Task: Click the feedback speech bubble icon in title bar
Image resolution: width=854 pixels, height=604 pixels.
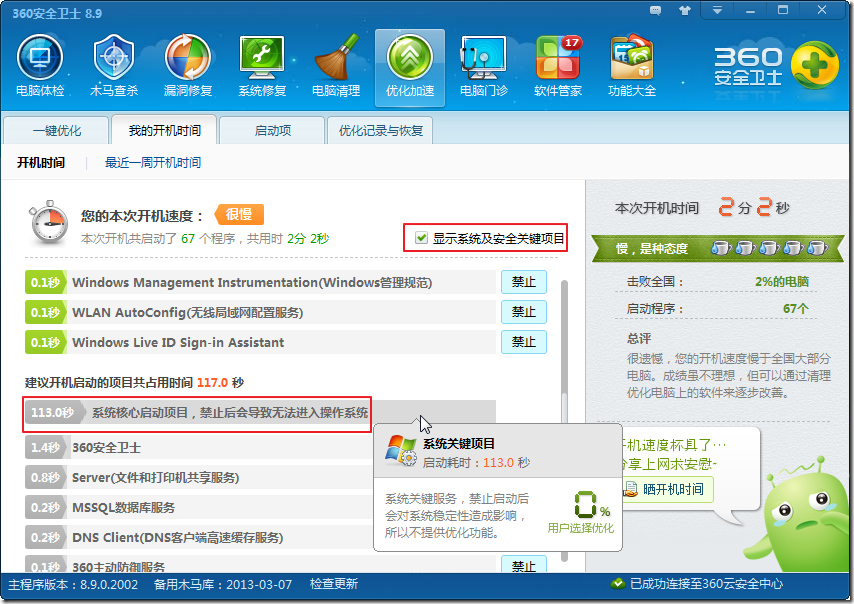Action: click(656, 10)
